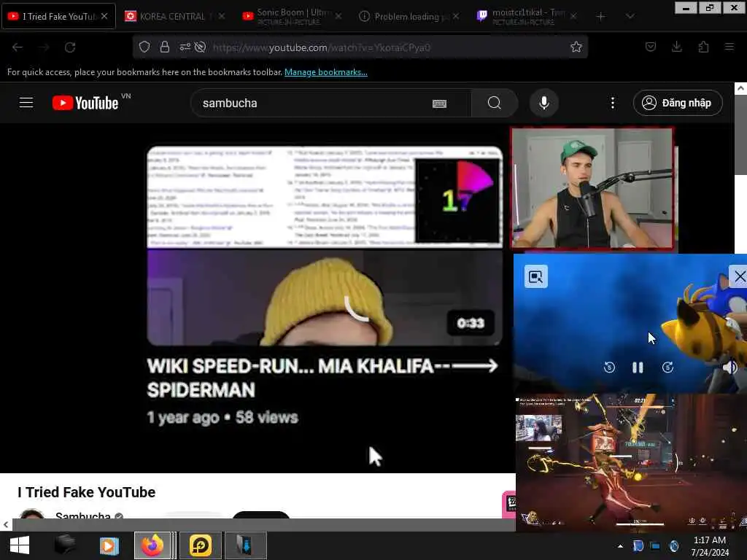
Task: Open the download app icon on taskbar
Action: pyautogui.click(x=245, y=545)
